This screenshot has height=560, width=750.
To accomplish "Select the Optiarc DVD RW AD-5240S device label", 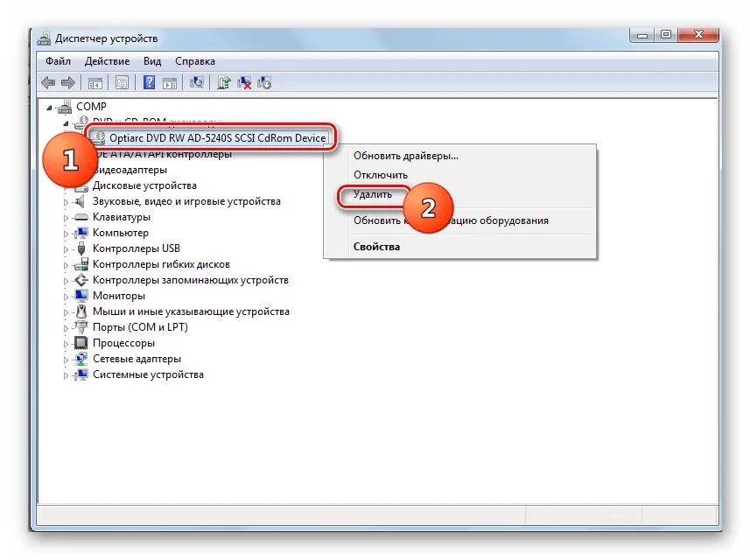I will coord(218,137).
